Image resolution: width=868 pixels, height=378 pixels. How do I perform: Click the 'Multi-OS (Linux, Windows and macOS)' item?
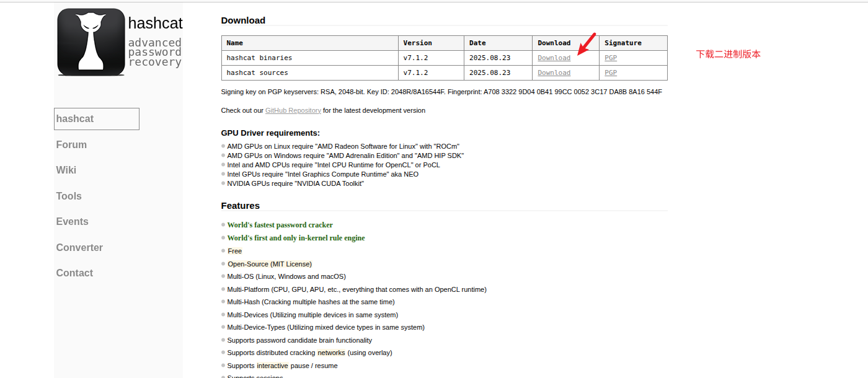pos(286,276)
